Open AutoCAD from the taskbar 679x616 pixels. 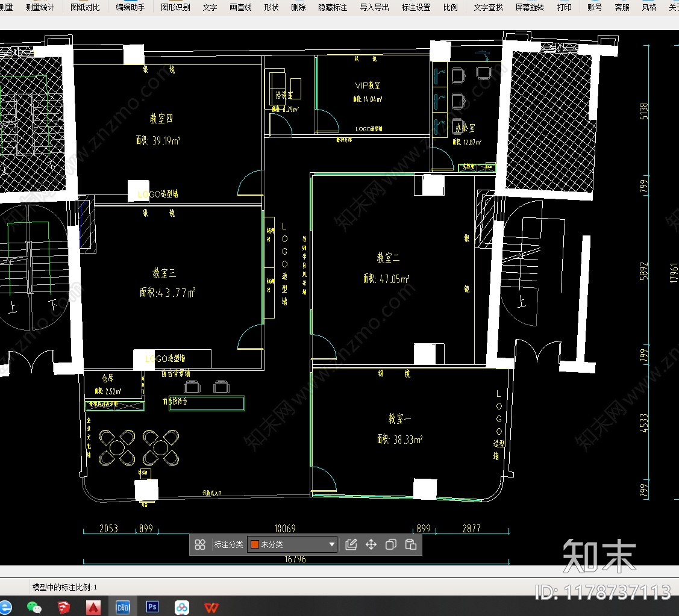pyautogui.click(x=93, y=608)
